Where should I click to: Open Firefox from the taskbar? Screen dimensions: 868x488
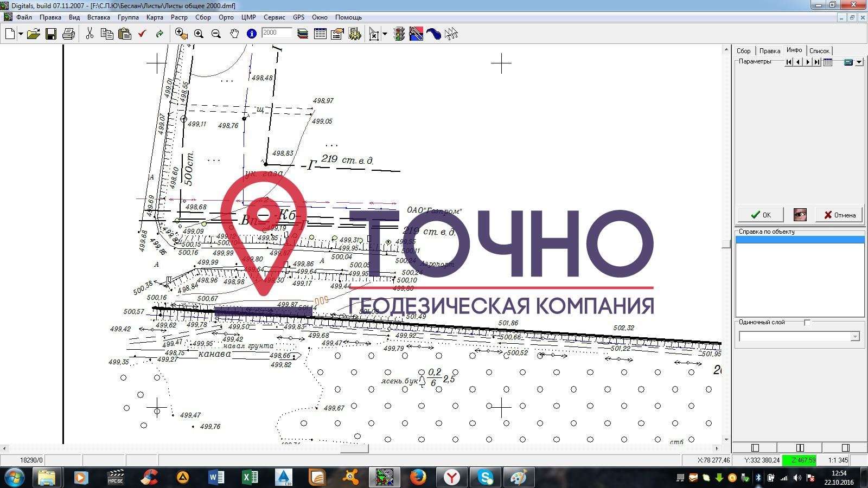tap(418, 477)
